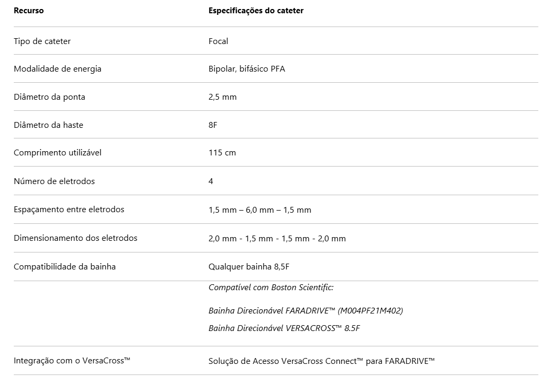
Task: Select the 'Solução de Acesso VersaCross Connect™' text
Action: pos(286,361)
